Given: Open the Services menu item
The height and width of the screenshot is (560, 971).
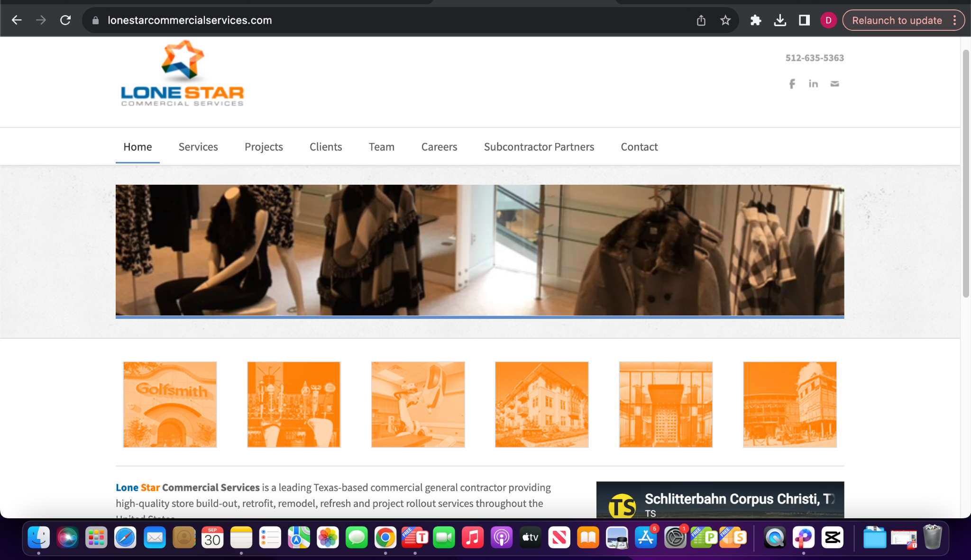Looking at the screenshot, I should (x=198, y=147).
